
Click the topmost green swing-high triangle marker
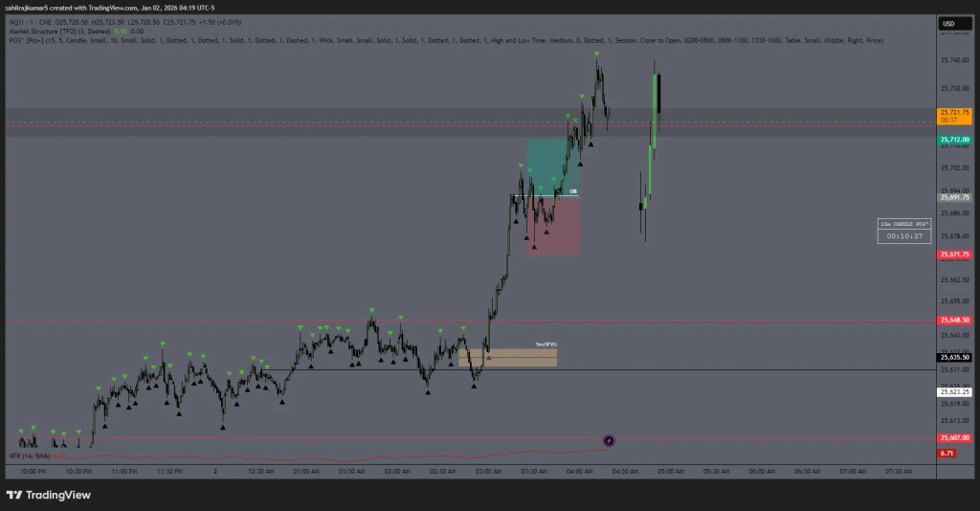click(597, 55)
